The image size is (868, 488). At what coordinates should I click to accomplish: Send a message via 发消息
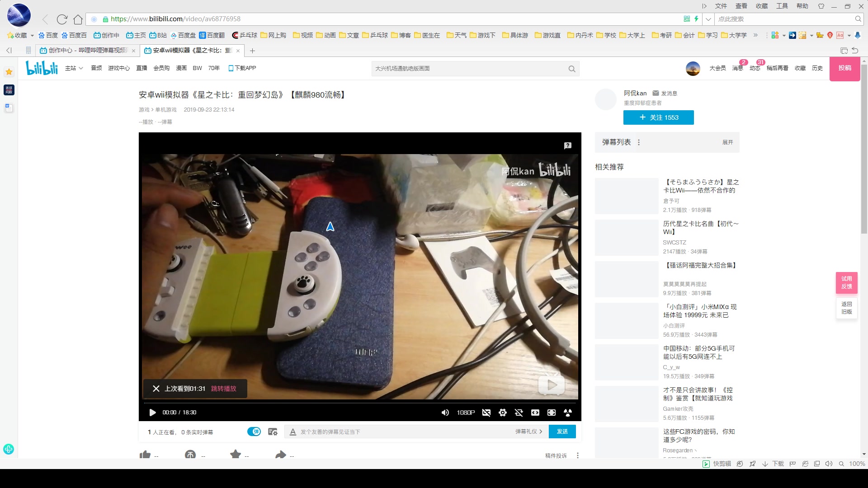[x=665, y=93]
